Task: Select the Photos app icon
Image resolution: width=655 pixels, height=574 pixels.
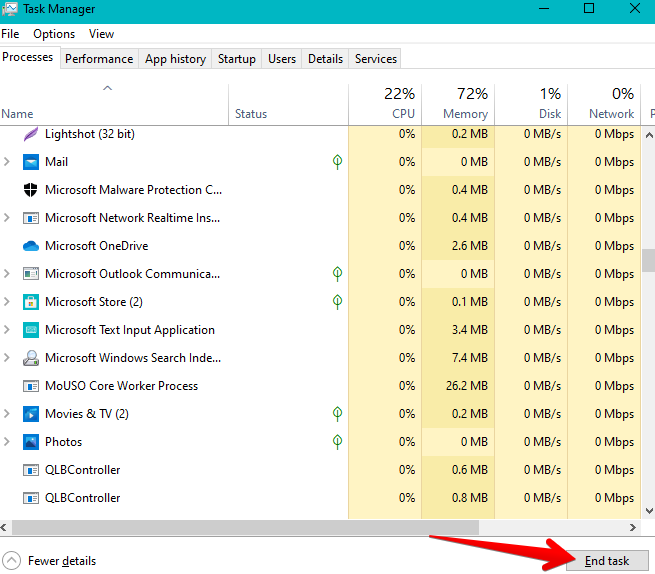Action: tap(31, 442)
